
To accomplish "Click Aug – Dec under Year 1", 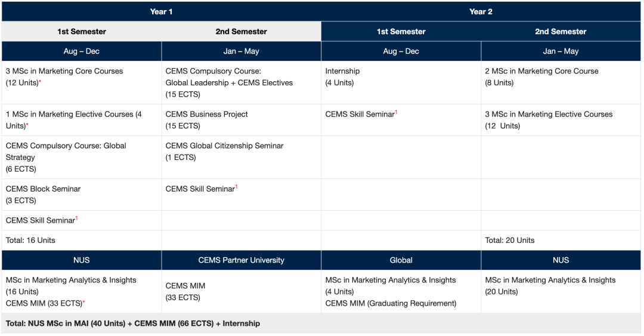I will point(82,51).
